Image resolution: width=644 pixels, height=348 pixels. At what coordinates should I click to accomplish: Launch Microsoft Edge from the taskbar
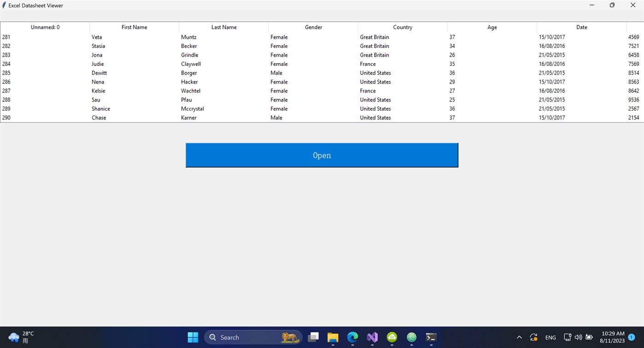pyautogui.click(x=352, y=337)
